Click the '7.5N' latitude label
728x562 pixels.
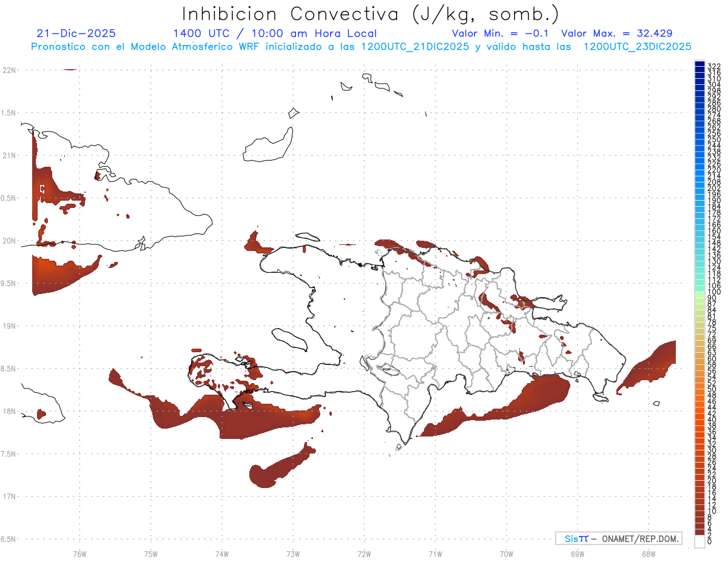[9, 454]
